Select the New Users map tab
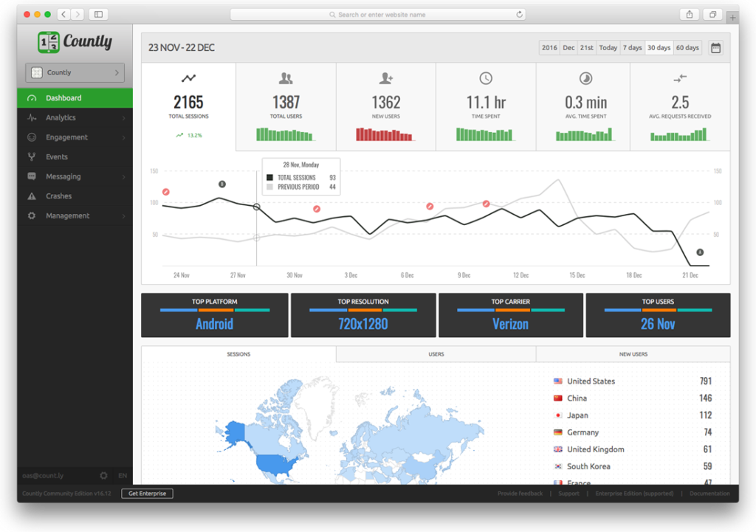This screenshot has height=532, width=756. coord(633,354)
